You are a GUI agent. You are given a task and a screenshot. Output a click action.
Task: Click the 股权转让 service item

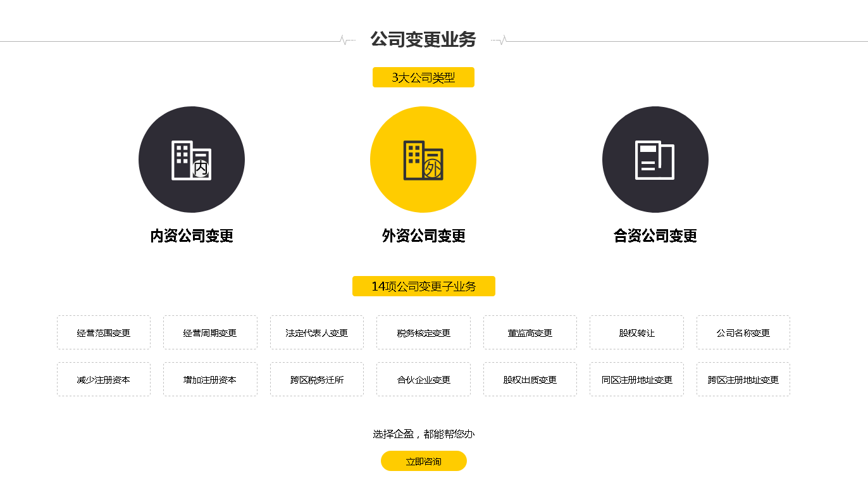(x=636, y=332)
